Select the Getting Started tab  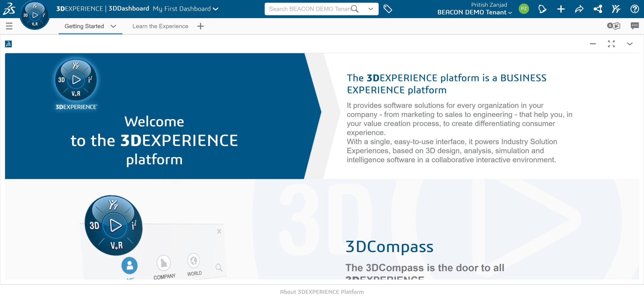(84, 26)
